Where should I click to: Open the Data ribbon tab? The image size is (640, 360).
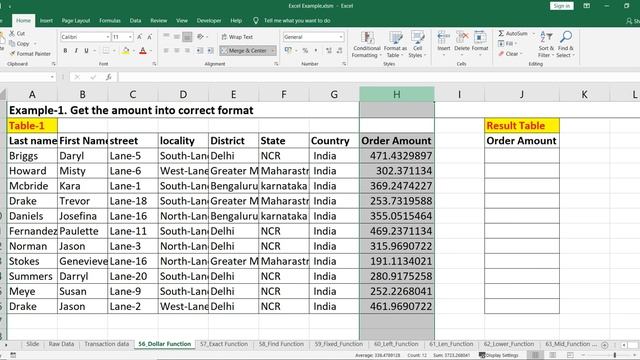[x=135, y=20]
